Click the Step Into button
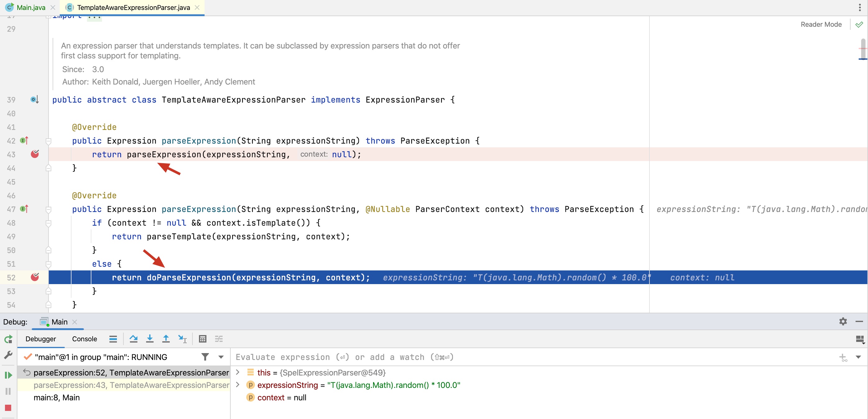Viewport: 868px width, 419px height. tap(150, 339)
